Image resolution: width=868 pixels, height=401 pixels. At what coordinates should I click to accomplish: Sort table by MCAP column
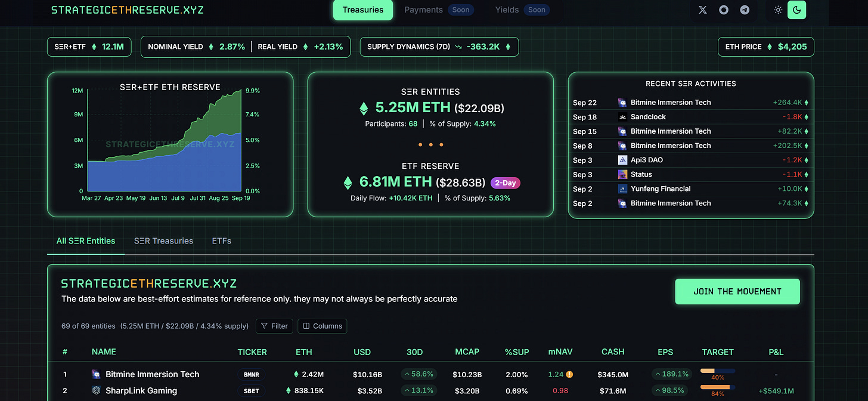click(x=467, y=351)
